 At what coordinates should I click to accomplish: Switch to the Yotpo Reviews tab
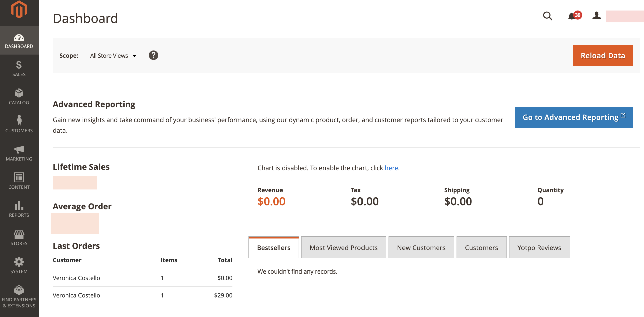pyautogui.click(x=539, y=248)
